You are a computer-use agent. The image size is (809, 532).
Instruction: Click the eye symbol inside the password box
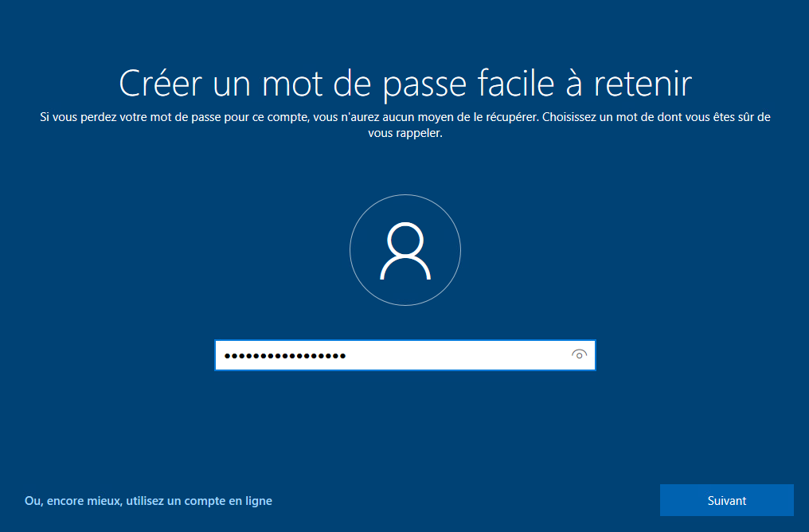[579, 355]
